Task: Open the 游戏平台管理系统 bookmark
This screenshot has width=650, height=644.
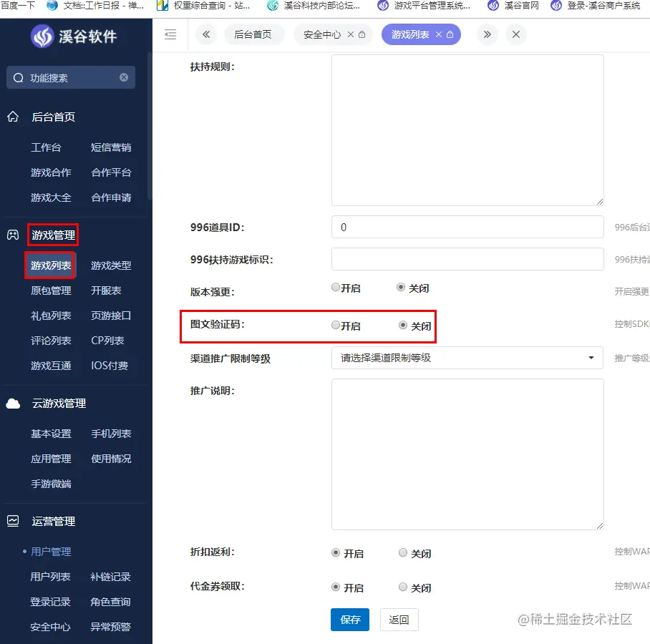Action: point(424,6)
